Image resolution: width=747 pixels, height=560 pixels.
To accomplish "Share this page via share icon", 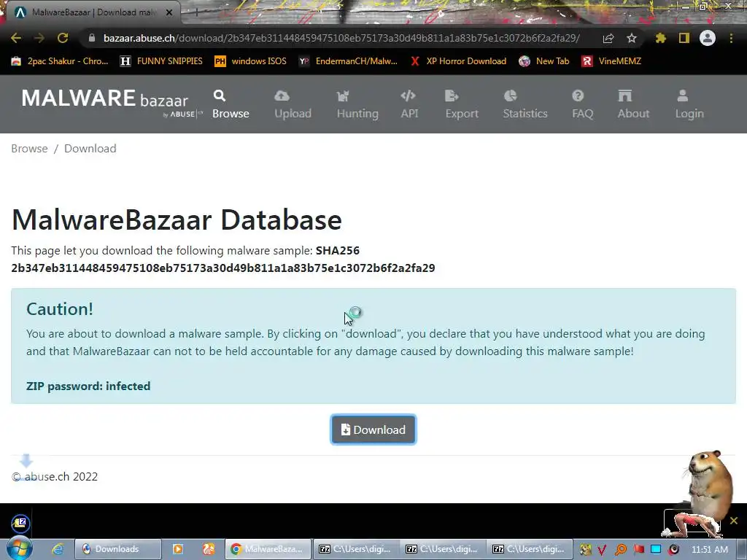I will pos(608,38).
